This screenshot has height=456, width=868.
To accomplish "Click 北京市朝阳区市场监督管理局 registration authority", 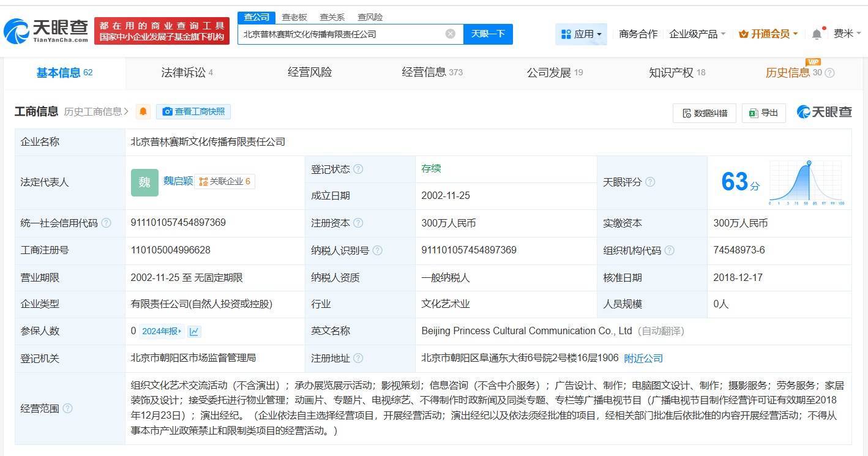I will (x=193, y=358).
